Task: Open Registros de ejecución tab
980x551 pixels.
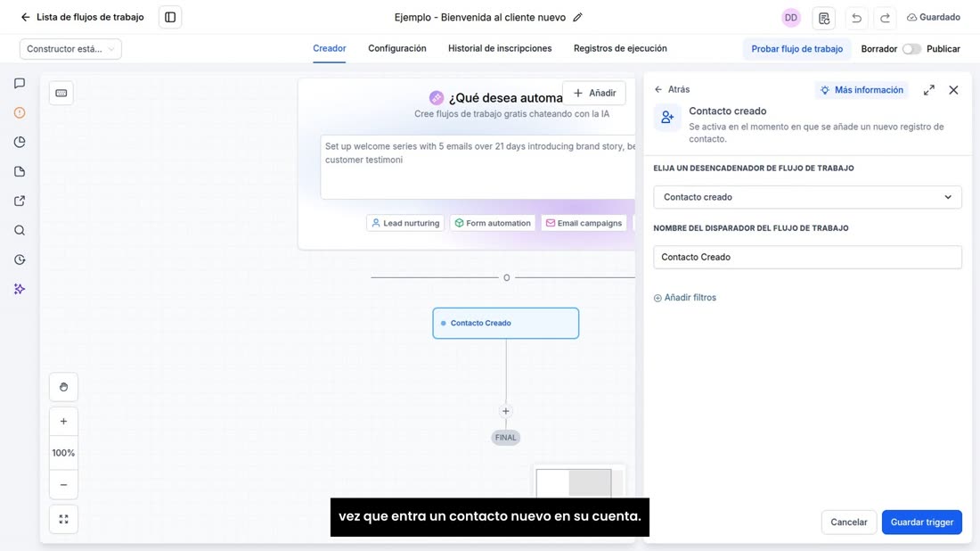Action: [x=620, y=49]
